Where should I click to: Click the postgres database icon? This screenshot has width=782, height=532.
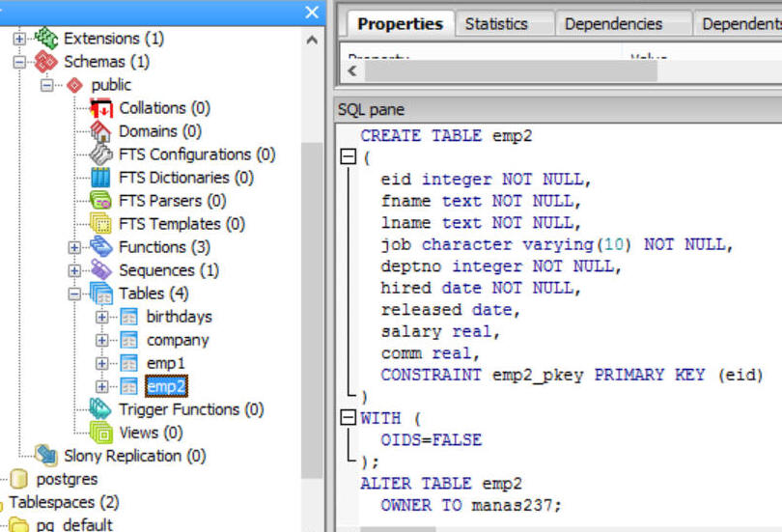point(19,479)
